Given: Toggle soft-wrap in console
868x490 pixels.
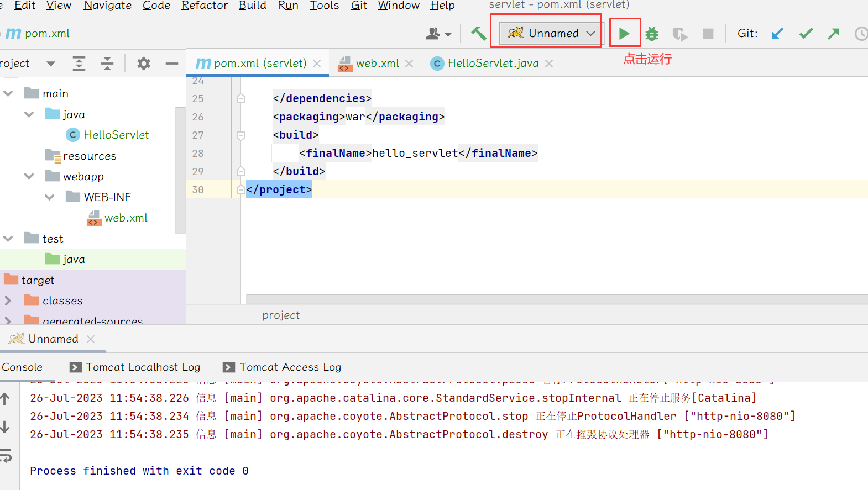Looking at the screenshot, I should (6, 456).
